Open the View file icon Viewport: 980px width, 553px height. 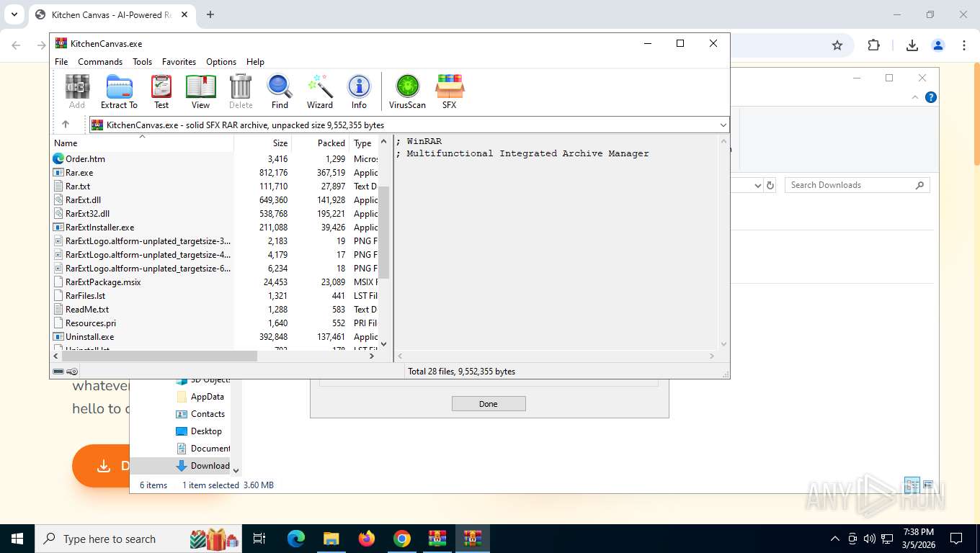[201, 91]
